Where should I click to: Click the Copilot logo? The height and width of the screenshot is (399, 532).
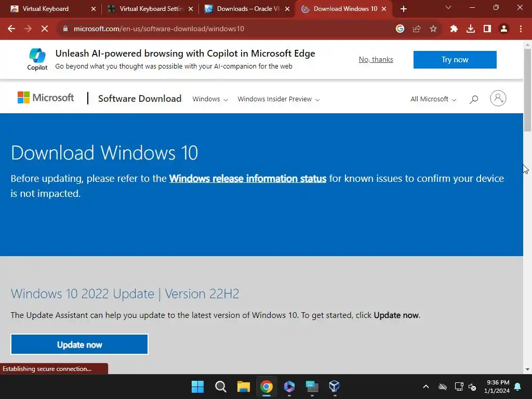pyautogui.click(x=37, y=59)
